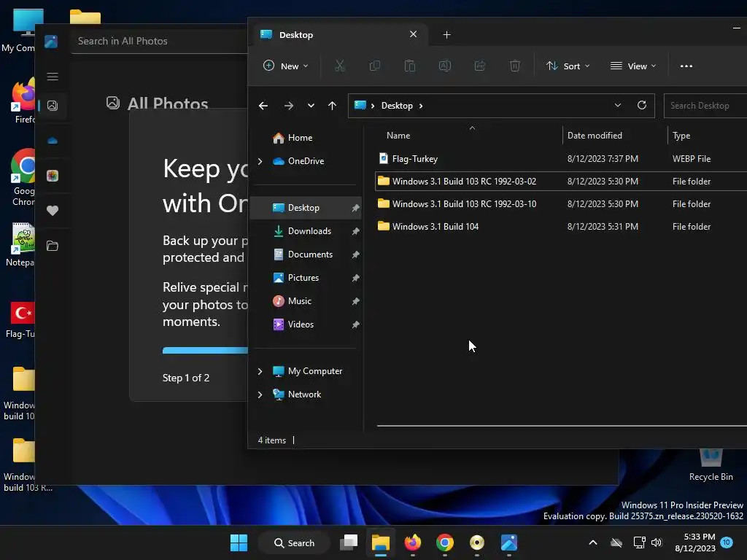Image resolution: width=747 pixels, height=560 pixels.
Task: Open the Photos app taskbar icon
Action: (x=508, y=542)
